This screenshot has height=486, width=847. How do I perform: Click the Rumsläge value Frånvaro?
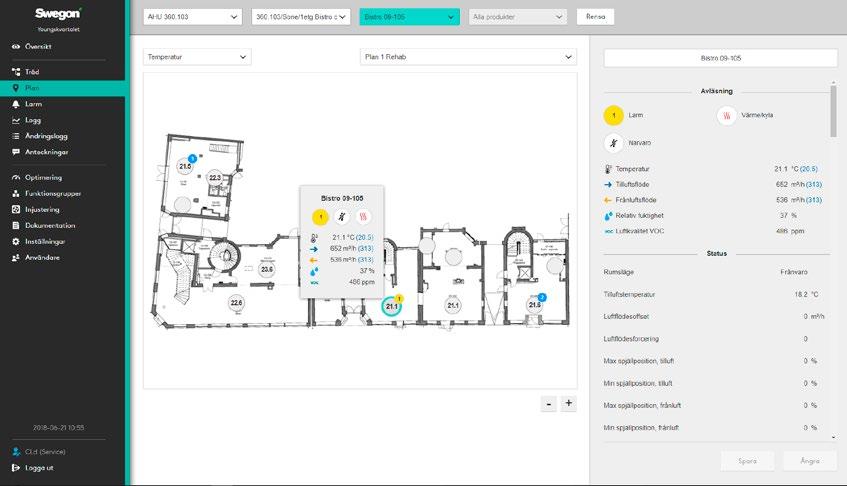(794, 272)
